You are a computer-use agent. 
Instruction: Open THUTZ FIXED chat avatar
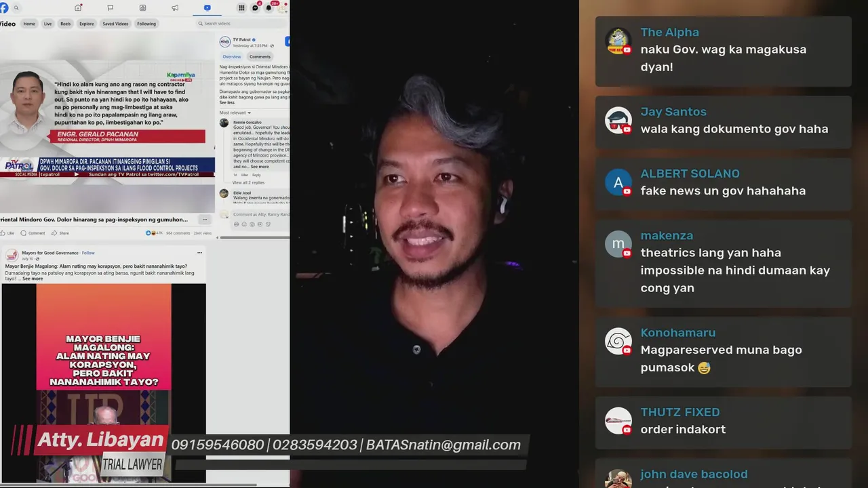[x=618, y=420]
